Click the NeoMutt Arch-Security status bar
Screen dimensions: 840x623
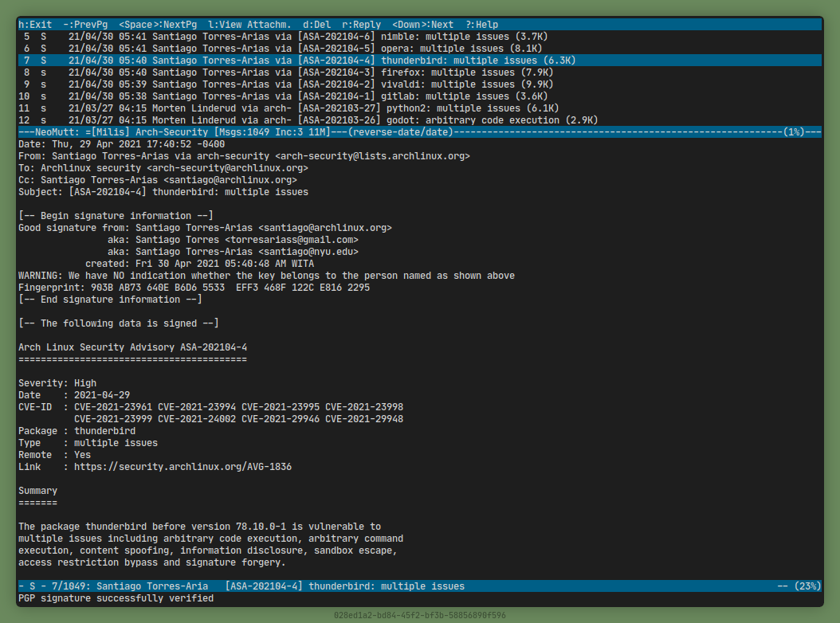[239, 132]
